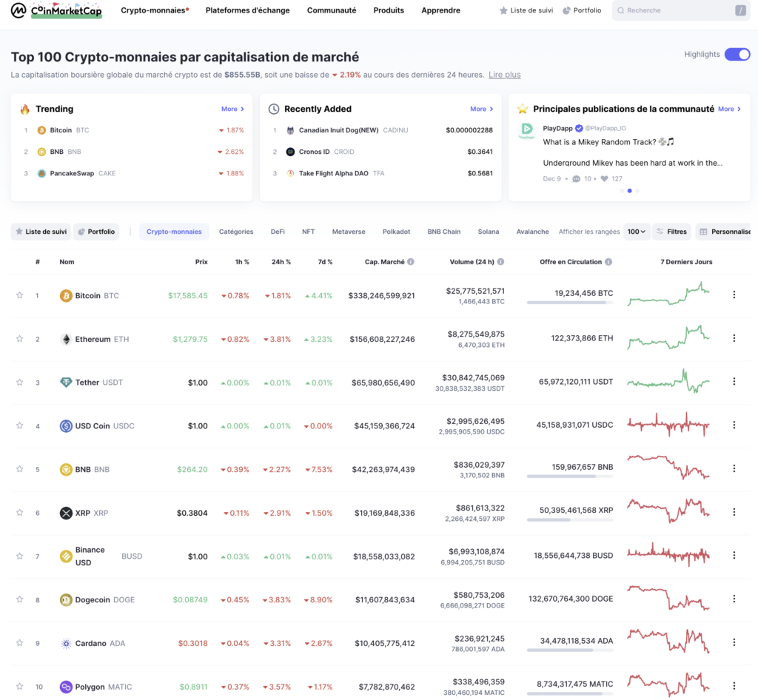The image size is (758, 700).
Task: Expand community publications via More link
Action: click(729, 110)
